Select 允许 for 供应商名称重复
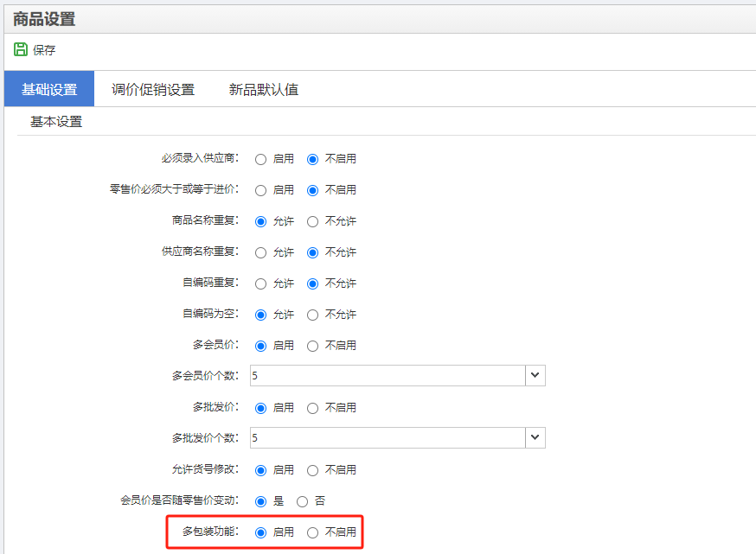Image resolution: width=756 pixels, height=554 pixels. (260, 252)
